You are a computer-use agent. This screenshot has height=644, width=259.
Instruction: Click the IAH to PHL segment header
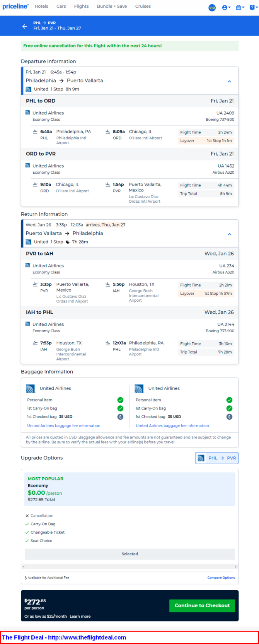click(x=129, y=312)
